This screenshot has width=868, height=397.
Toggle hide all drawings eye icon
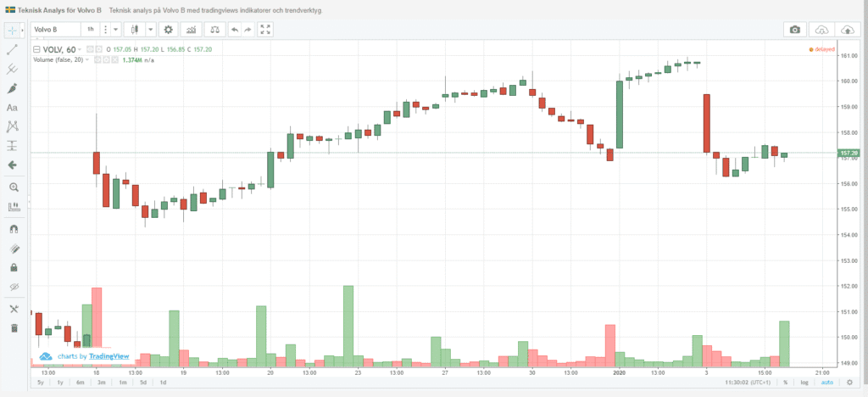coord(13,287)
